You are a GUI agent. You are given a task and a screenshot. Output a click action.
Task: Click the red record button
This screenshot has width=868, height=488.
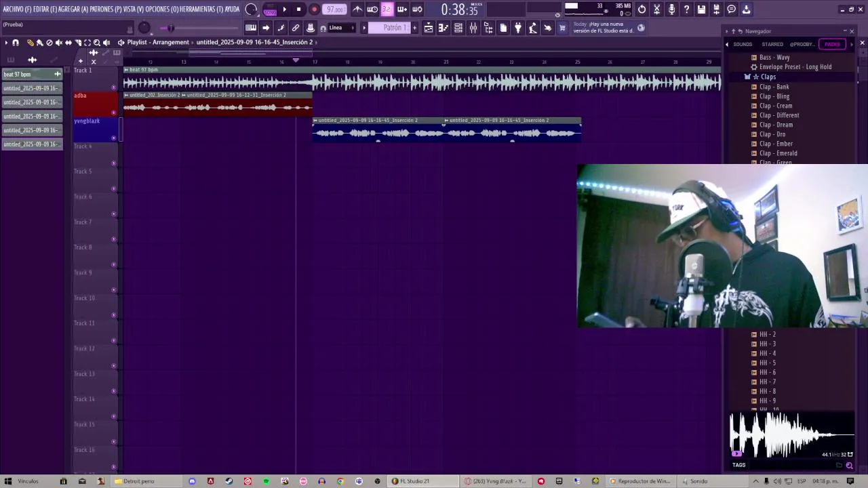(x=314, y=9)
